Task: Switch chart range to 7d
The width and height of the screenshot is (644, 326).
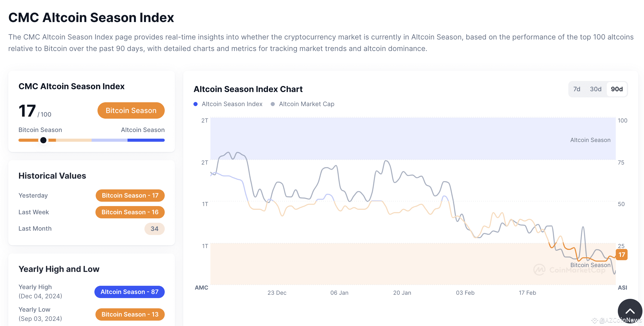Action: coord(577,89)
